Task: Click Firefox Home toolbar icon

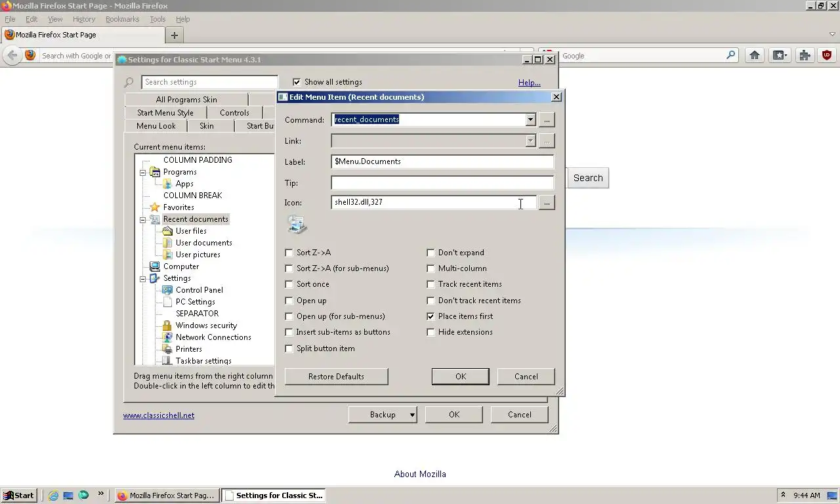Action: 755,56
